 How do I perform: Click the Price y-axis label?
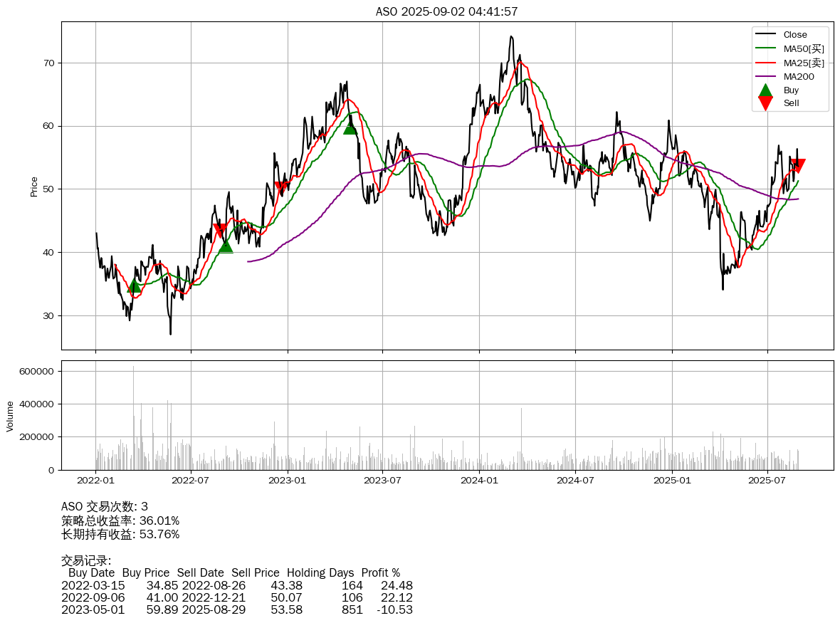[34, 186]
